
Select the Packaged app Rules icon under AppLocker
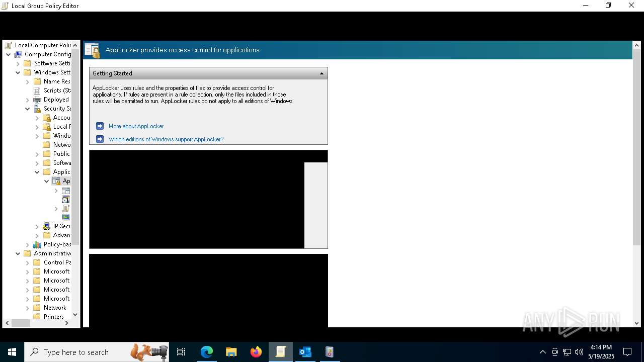coord(65,217)
